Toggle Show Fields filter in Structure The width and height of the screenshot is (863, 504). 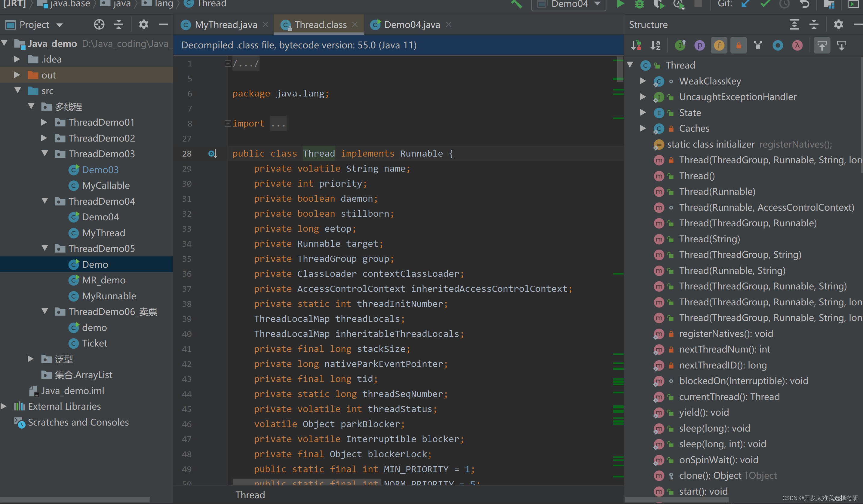[x=719, y=45]
